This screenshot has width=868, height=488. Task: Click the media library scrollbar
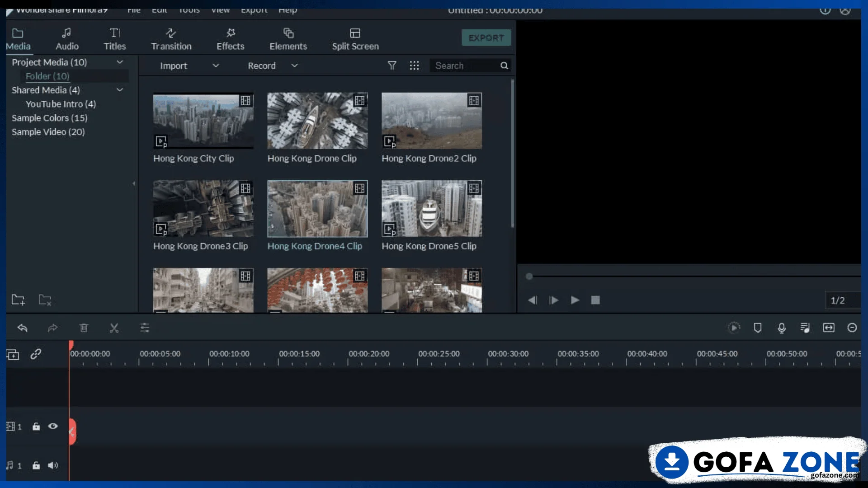tap(512, 153)
